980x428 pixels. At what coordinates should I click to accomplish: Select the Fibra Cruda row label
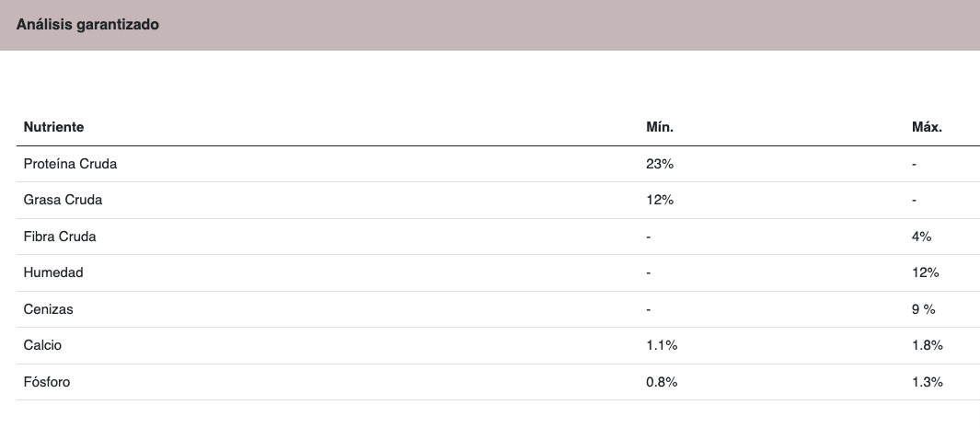point(60,237)
